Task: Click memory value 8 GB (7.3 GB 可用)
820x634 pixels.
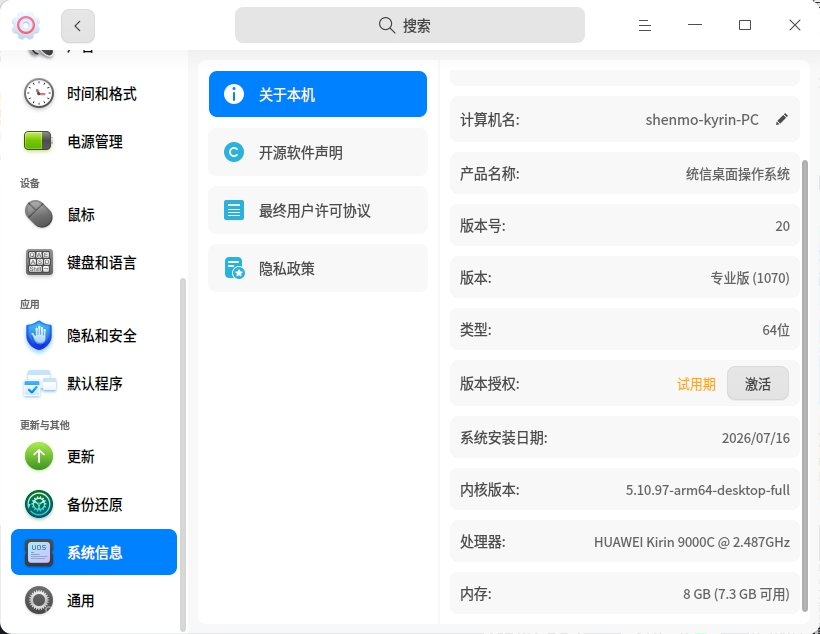Action: pyautogui.click(x=736, y=594)
